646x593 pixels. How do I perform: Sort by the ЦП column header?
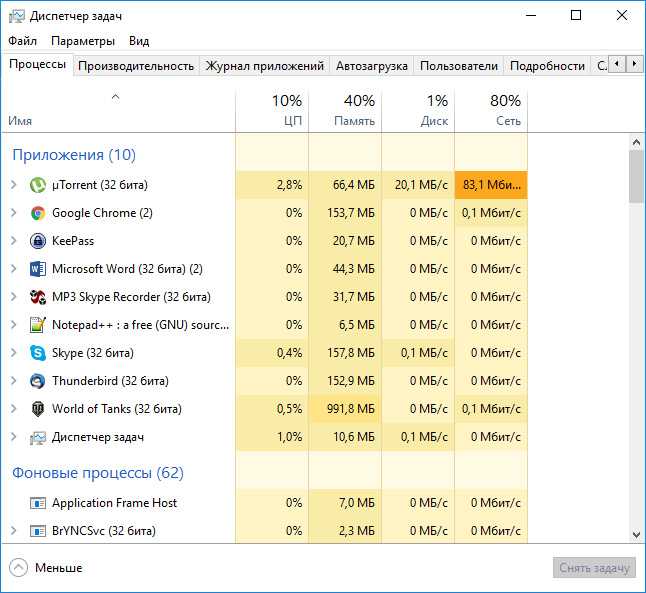[272, 110]
